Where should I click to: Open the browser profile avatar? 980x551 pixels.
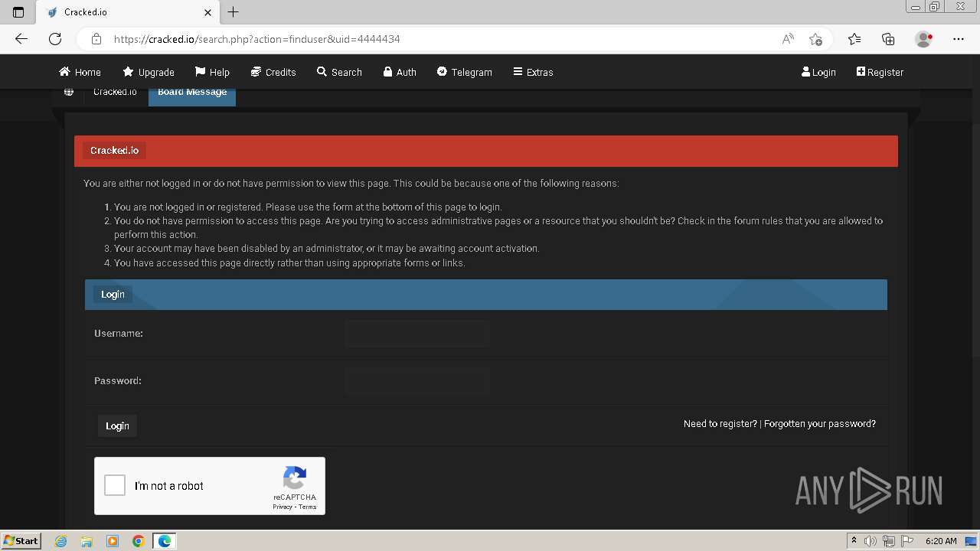[923, 39]
